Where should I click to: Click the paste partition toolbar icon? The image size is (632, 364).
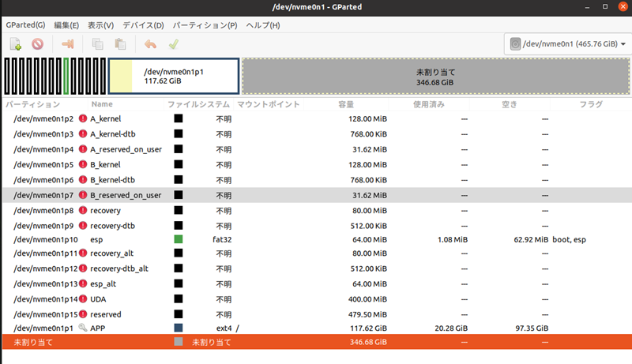120,44
